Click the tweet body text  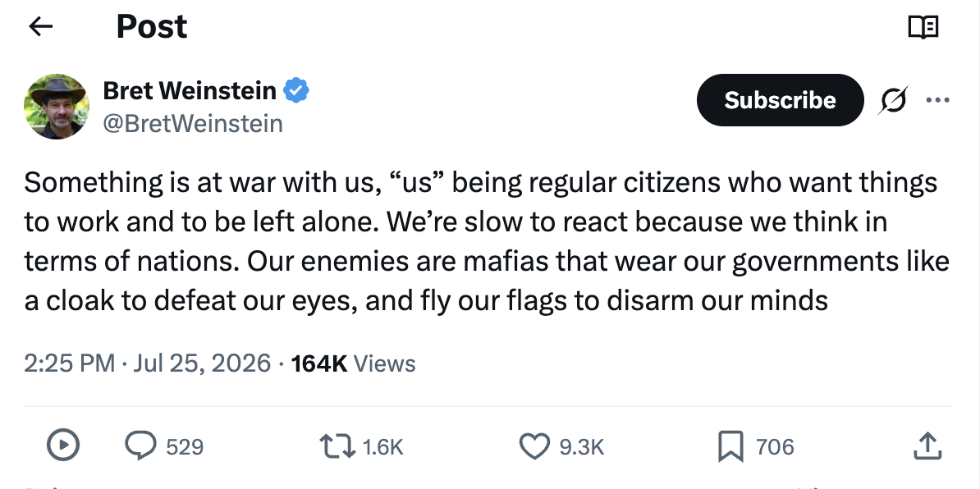[x=487, y=242]
